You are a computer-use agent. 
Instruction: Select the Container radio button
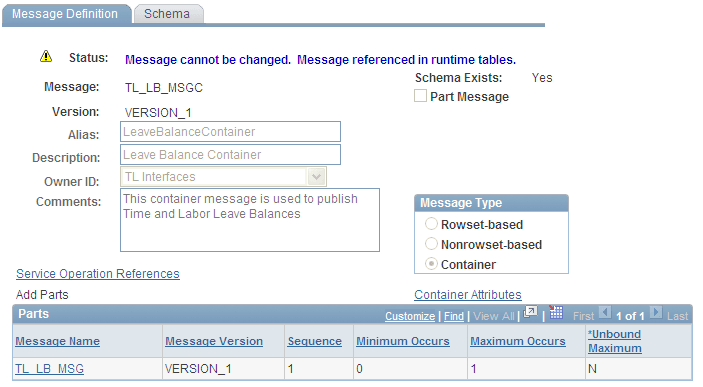[x=431, y=264]
